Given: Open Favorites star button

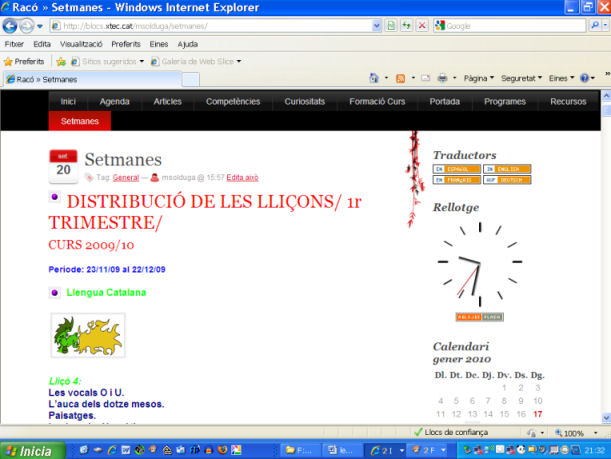Looking at the screenshot, I should (24, 61).
